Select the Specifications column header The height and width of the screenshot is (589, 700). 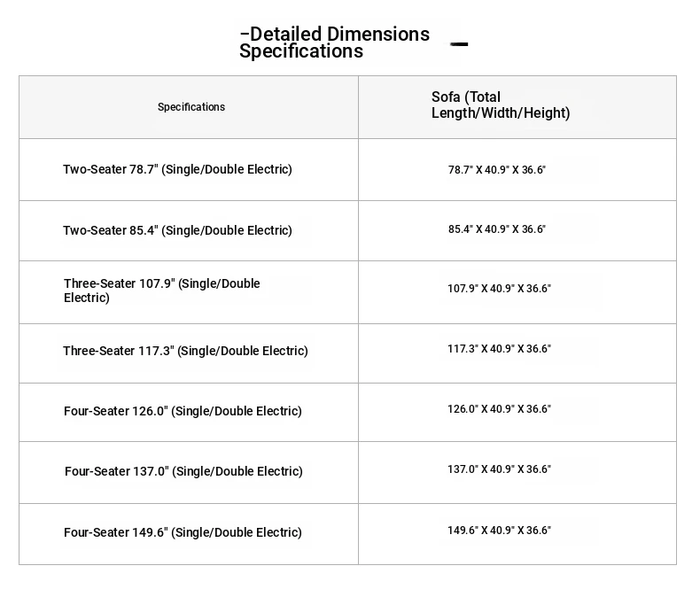191,107
